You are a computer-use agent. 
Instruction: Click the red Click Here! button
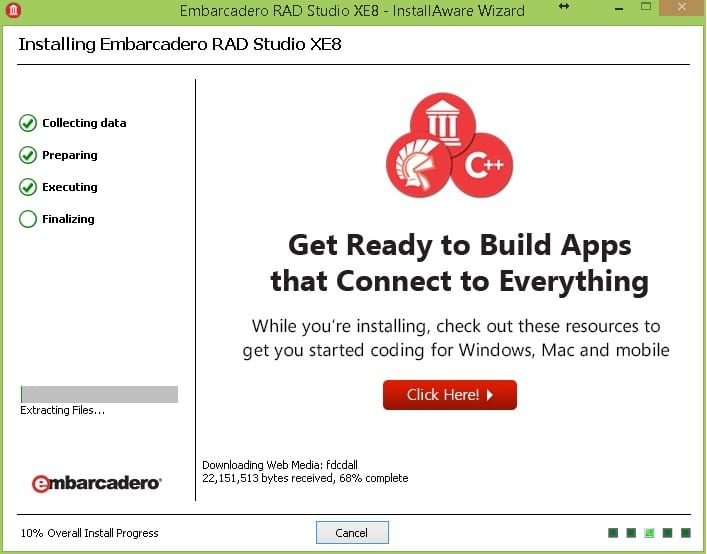pos(450,395)
